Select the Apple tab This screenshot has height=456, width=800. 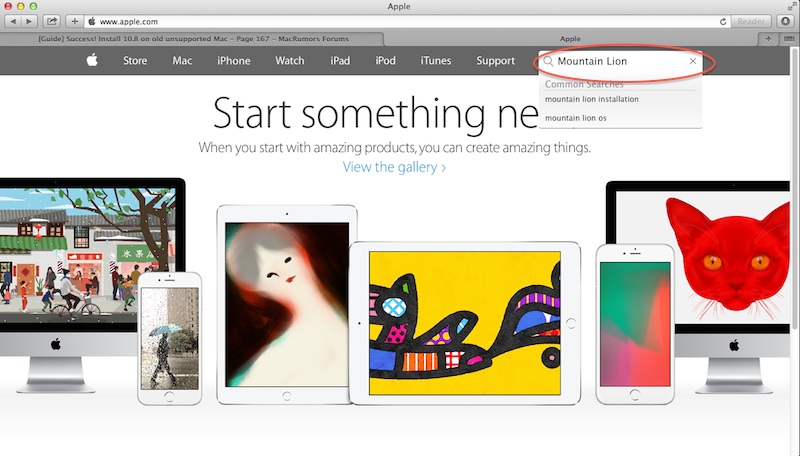[x=570, y=39]
